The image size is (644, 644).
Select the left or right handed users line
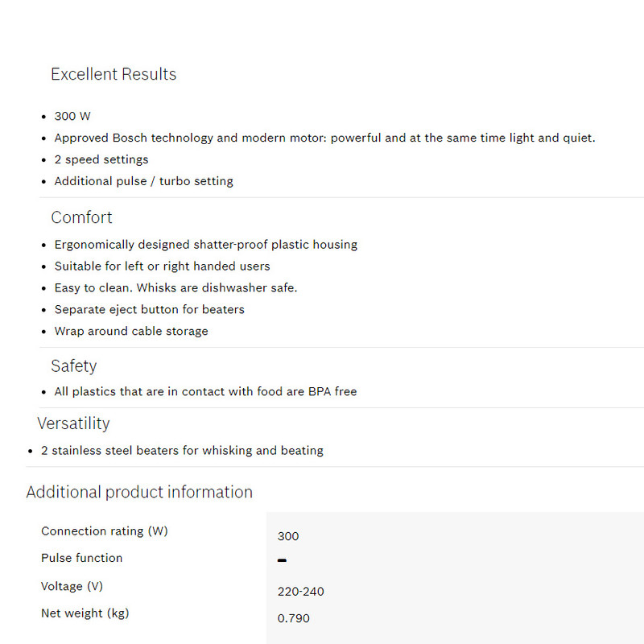(162, 266)
